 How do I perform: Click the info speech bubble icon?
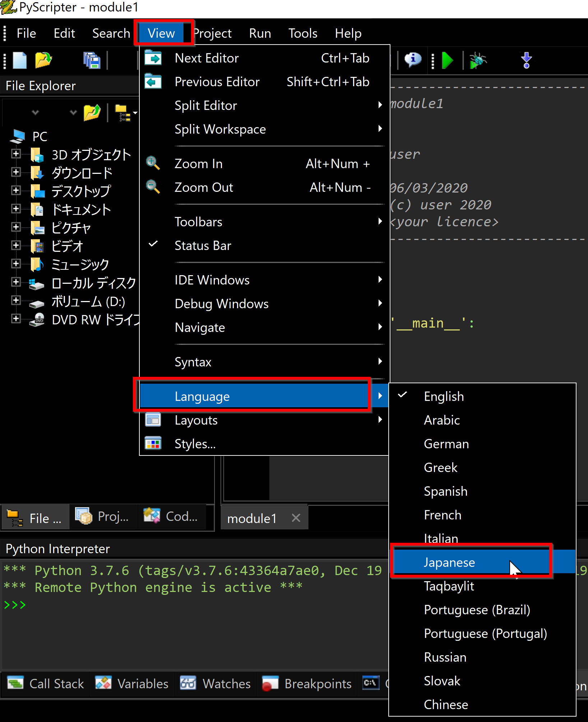coord(413,60)
